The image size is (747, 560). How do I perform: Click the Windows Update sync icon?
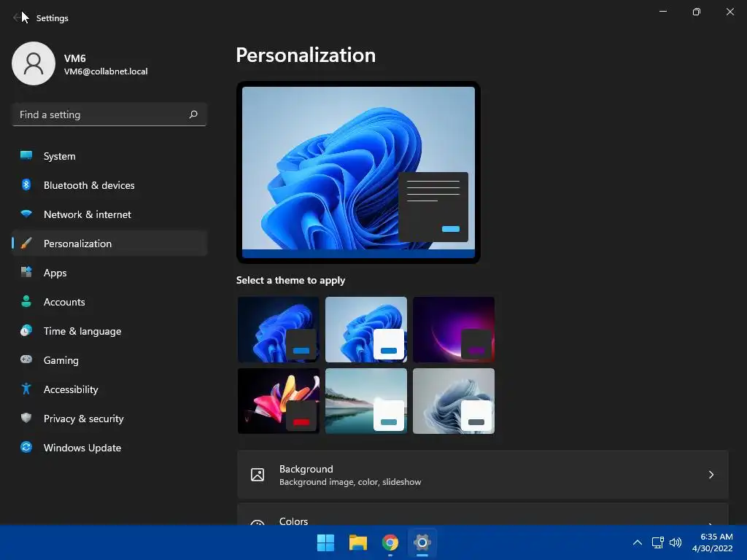[x=26, y=447]
